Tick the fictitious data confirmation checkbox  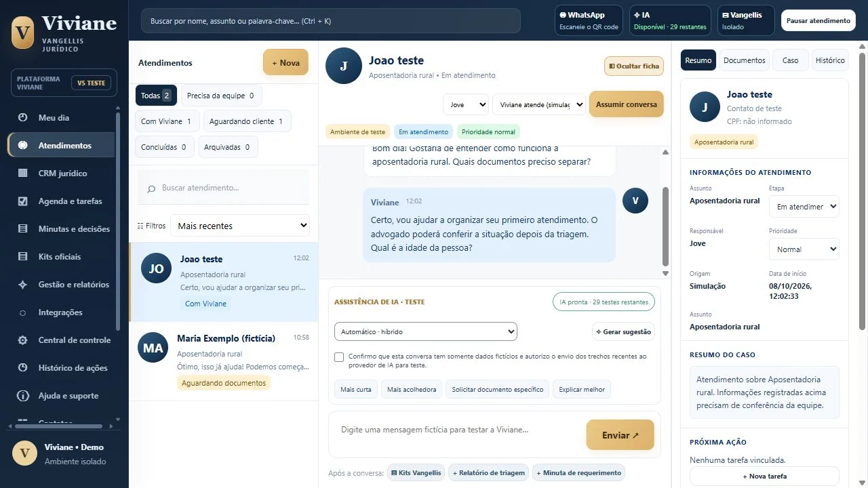(x=339, y=357)
